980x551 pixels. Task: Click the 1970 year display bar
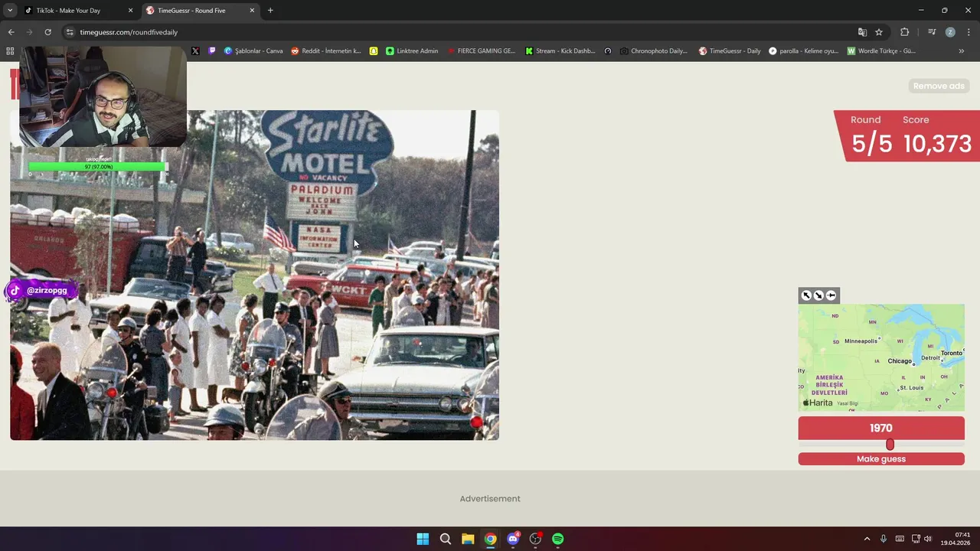[x=881, y=428]
